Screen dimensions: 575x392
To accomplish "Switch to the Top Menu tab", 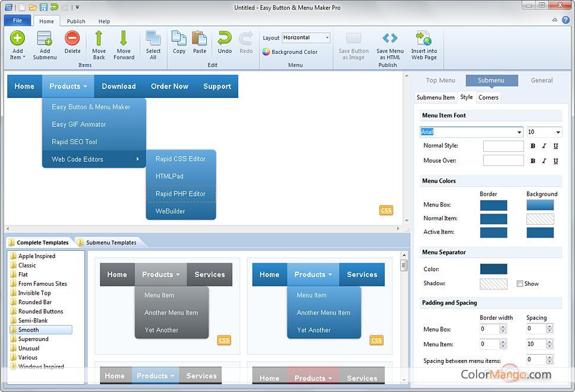I will coord(440,80).
